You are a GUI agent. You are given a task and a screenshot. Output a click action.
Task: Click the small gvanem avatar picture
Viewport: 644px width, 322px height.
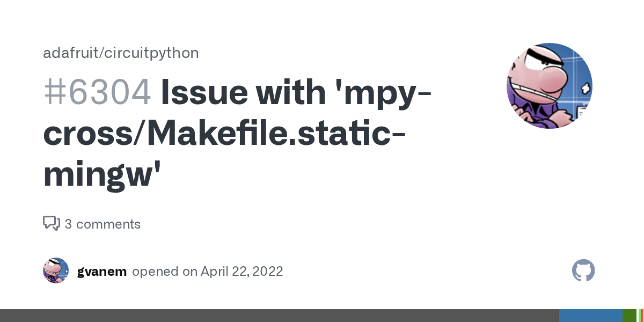click(x=56, y=270)
